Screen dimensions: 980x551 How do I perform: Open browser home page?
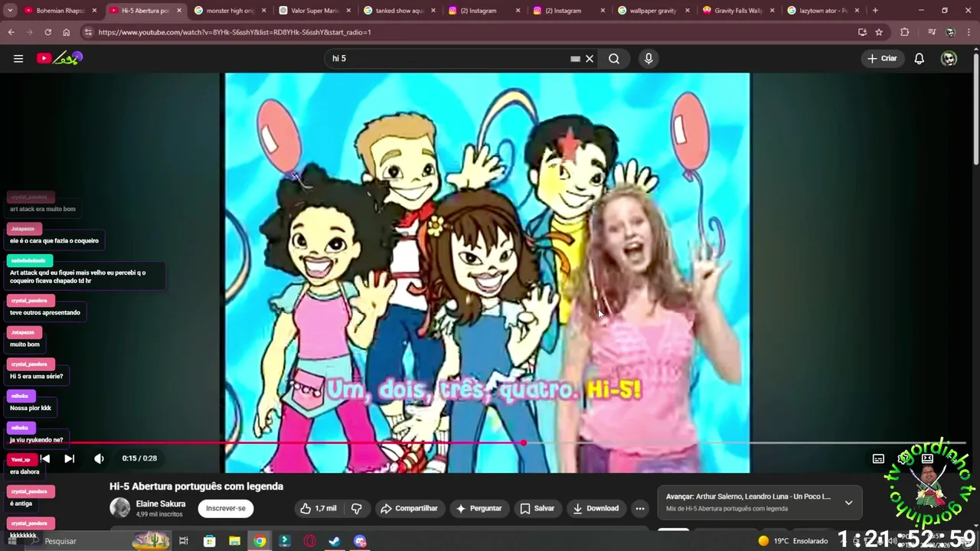tap(66, 32)
